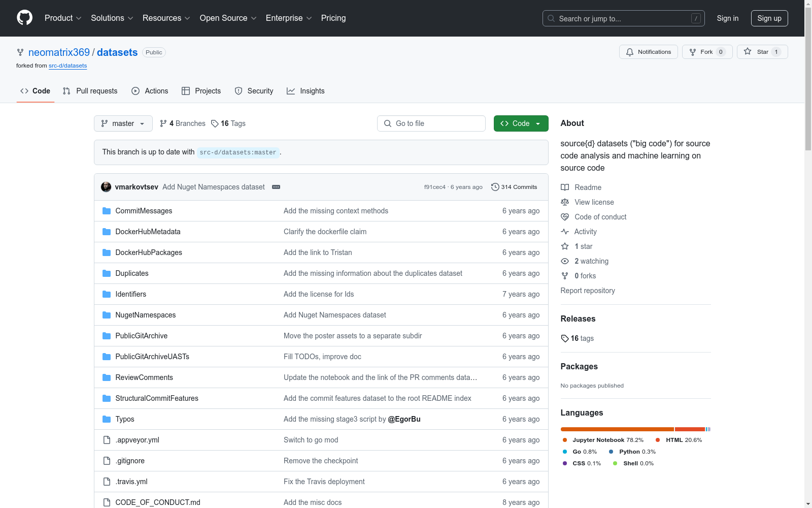Open the neomatrix369 owner link
The width and height of the screenshot is (812, 508).
[59, 52]
